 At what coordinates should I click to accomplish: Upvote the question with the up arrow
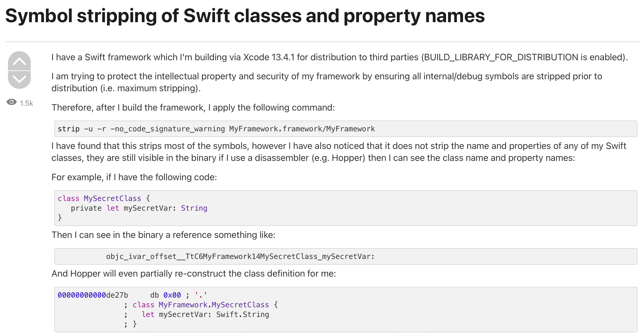click(x=19, y=61)
